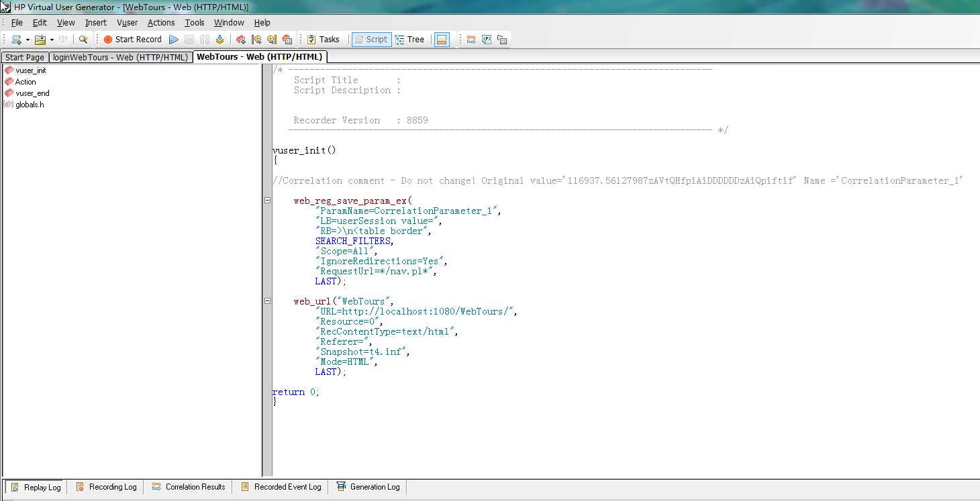
Task: Open the New Script dropdown arrow
Action: click(28, 40)
